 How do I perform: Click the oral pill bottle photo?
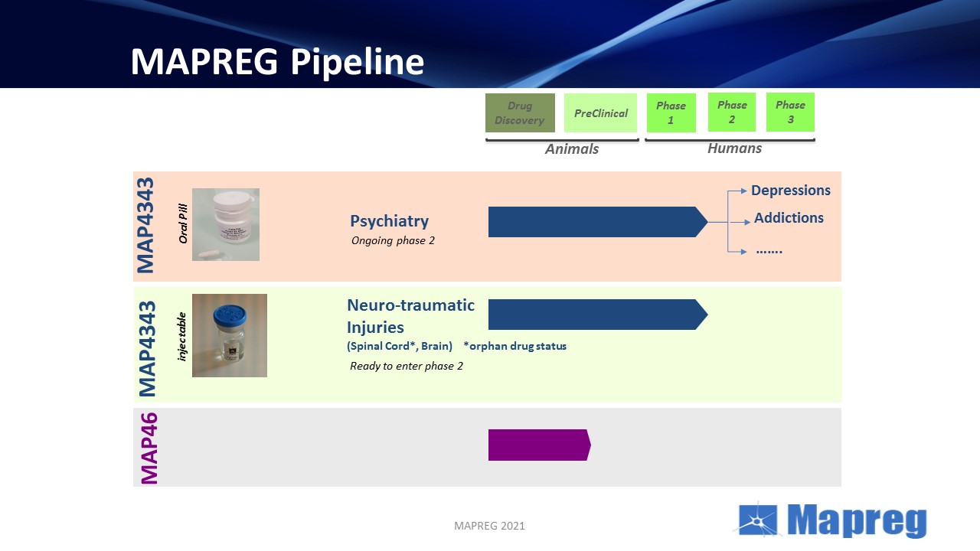click(x=226, y=225)
